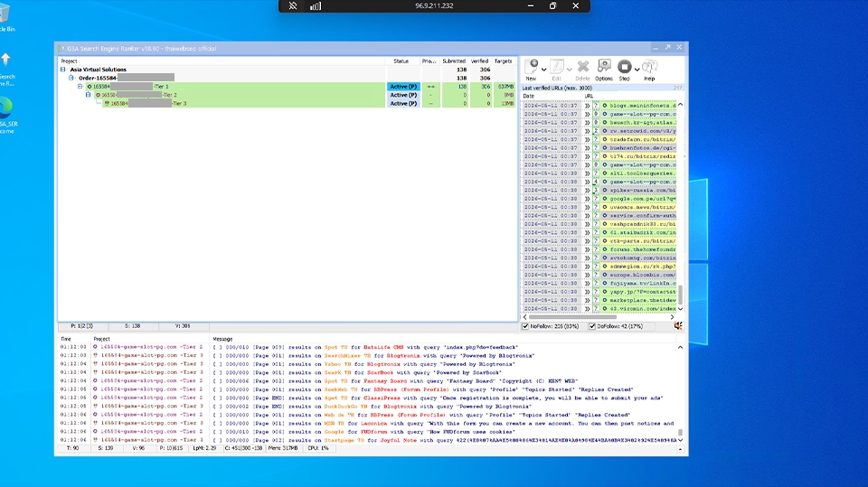Click Active (P) status of the Tier 2 project
Screen dimensions: 868x487
[x=403, y=95]
